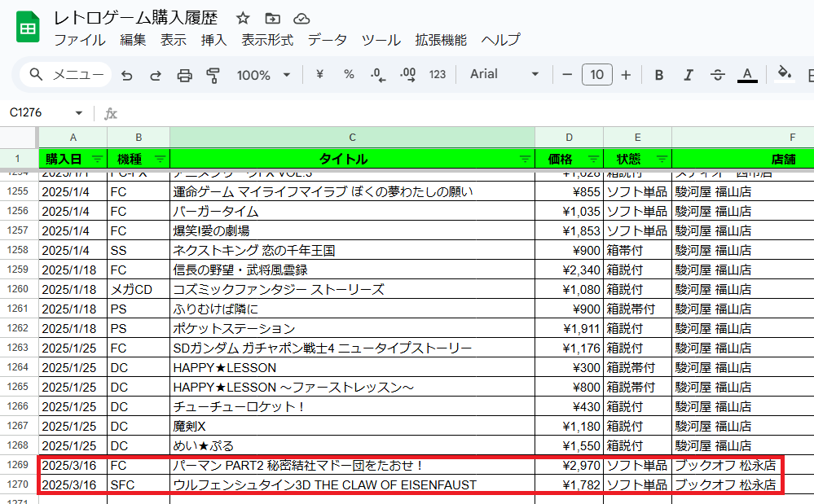Decrease decimal places
Screen dimensions: 814x504
coord(378,76)
